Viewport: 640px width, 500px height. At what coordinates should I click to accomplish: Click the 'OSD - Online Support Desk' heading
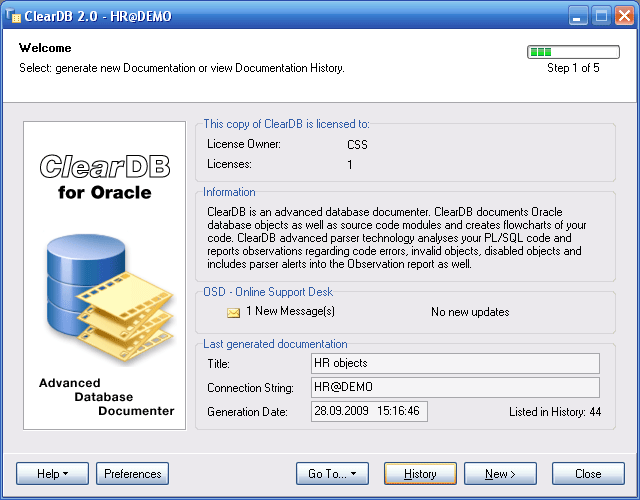[x=268, y=292]
